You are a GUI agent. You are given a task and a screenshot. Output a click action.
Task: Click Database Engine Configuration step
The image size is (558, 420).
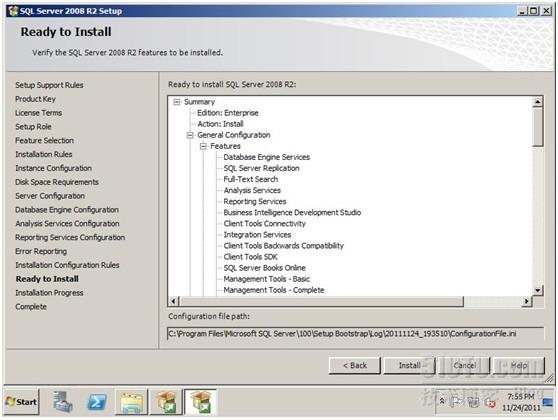[67, 210]
